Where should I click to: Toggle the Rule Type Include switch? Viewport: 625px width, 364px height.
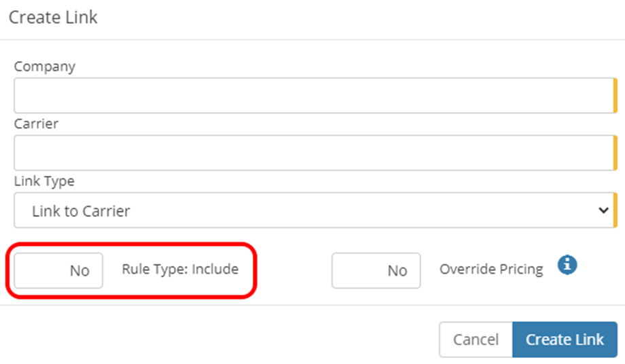58,270
